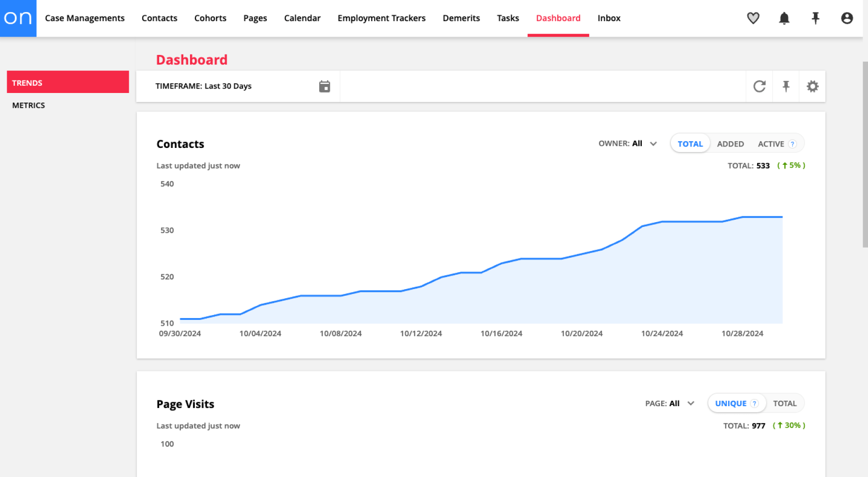Switch Contacts chart to ACTIVE view
868x477 pixels.
click(771, 144)
